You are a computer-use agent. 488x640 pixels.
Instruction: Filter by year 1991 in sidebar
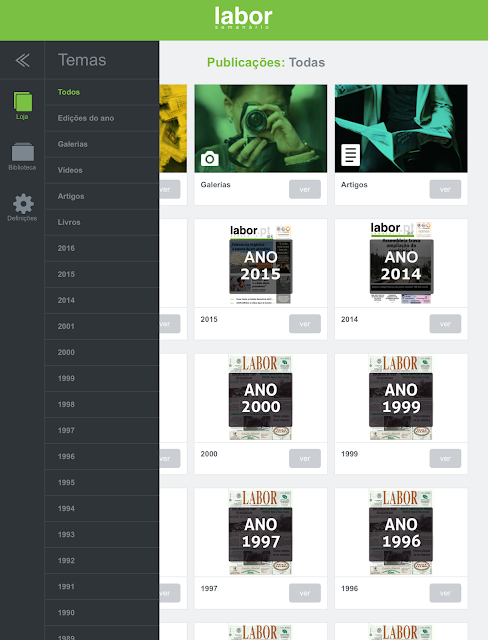102,587
